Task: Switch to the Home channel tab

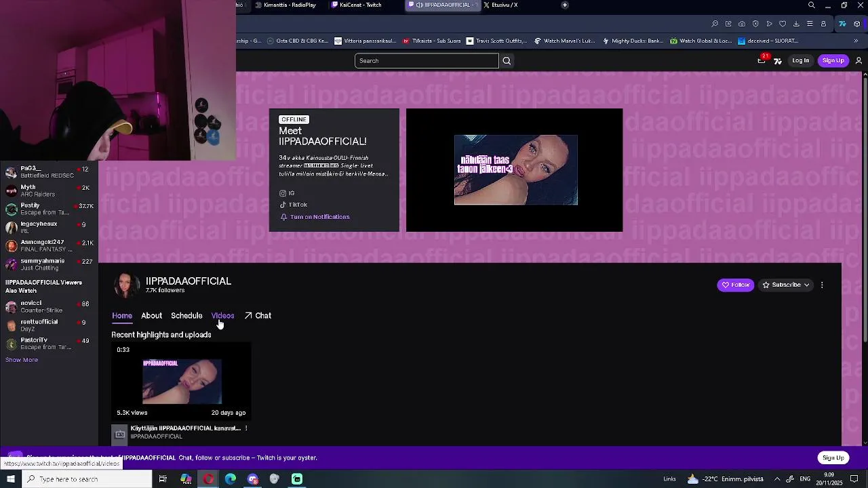Action: (x=122, y=316)
